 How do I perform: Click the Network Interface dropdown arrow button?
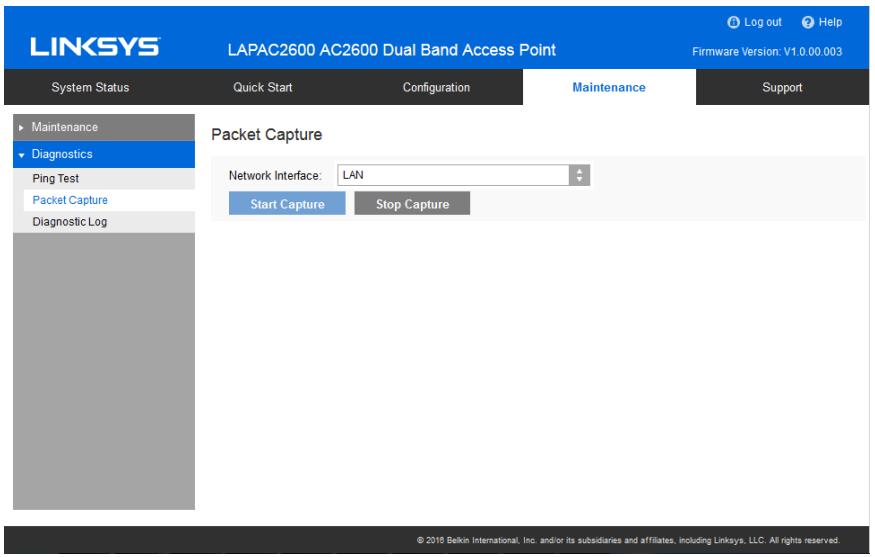pos(579,175)
